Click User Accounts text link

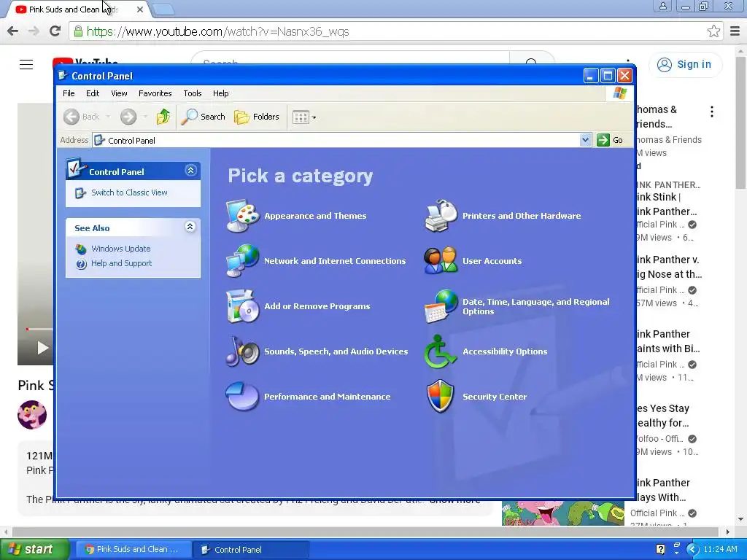click(x=492, y=261)
